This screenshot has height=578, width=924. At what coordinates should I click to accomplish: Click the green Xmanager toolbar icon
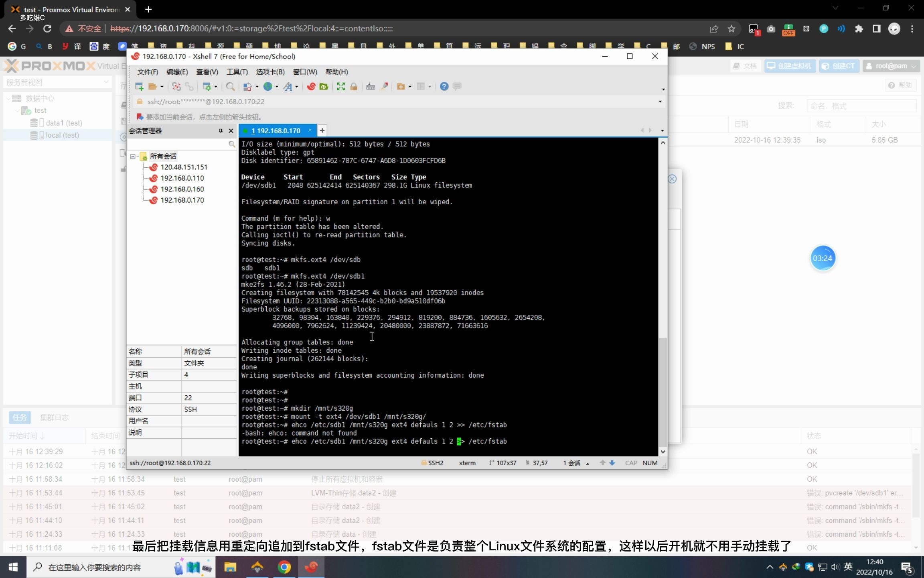pyautogui.click(x=324, y=86)
